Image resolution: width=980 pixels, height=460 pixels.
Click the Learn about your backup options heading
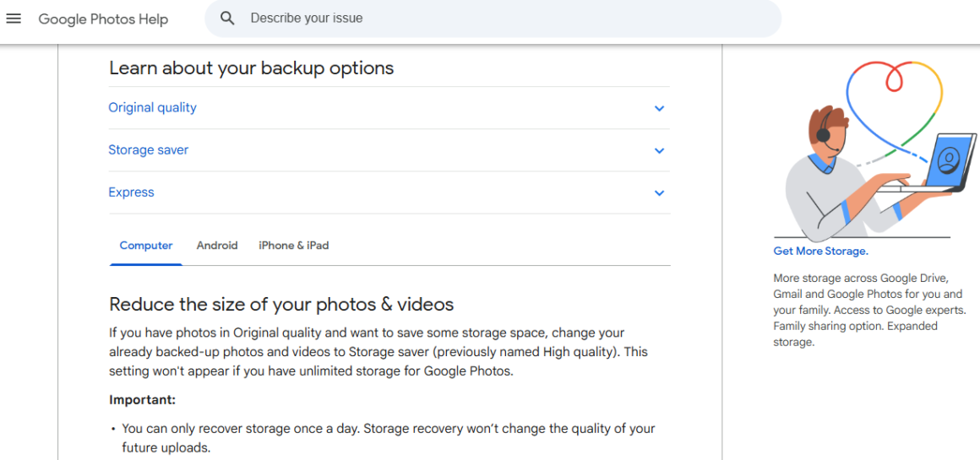coord(251,68)
